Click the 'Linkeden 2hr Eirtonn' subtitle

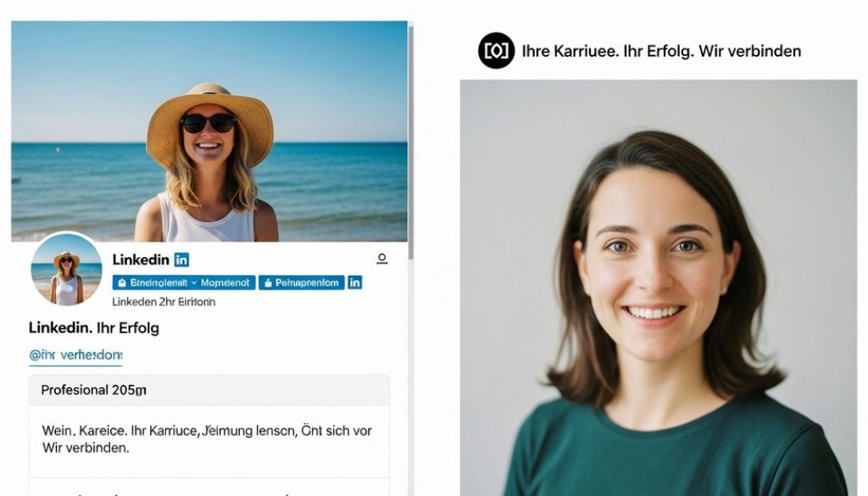(x=164, y=301)
